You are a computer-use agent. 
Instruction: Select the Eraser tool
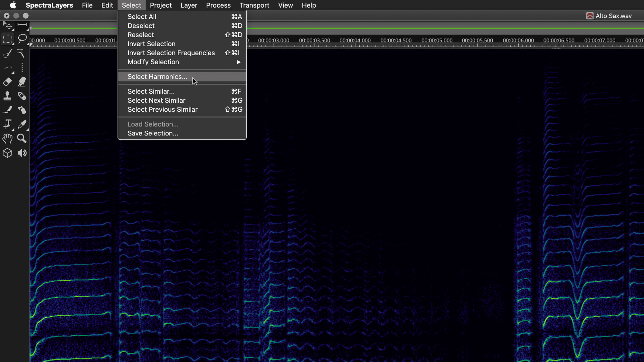7,81
